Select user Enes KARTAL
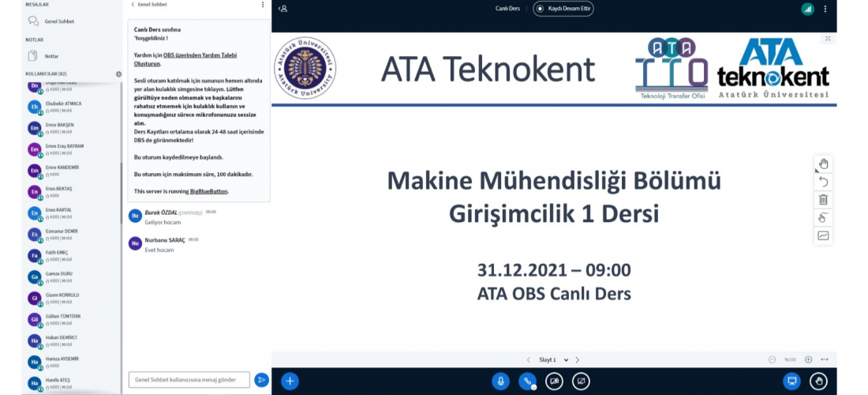 click(x=73, y=213)
